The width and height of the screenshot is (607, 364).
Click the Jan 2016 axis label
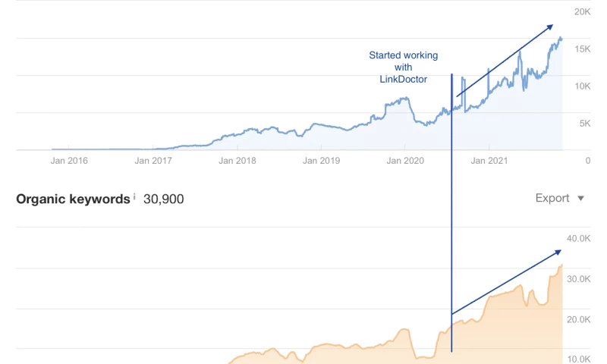(x=69, y=161)
